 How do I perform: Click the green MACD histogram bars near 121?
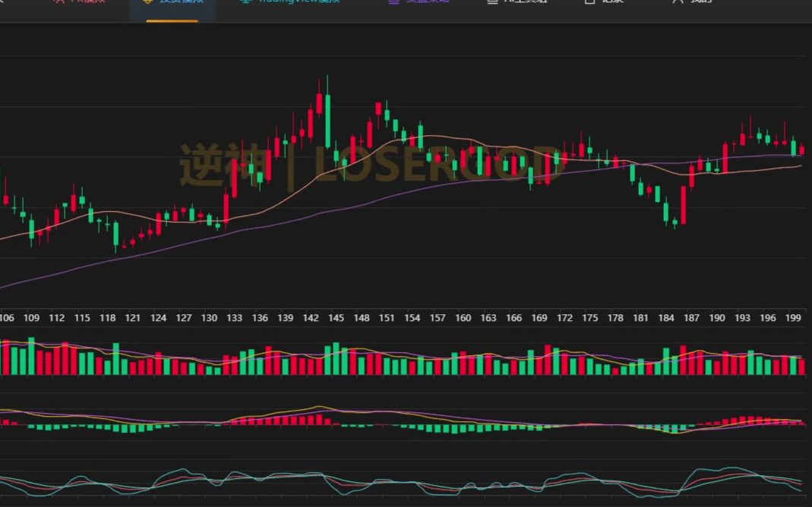[133, 429]
